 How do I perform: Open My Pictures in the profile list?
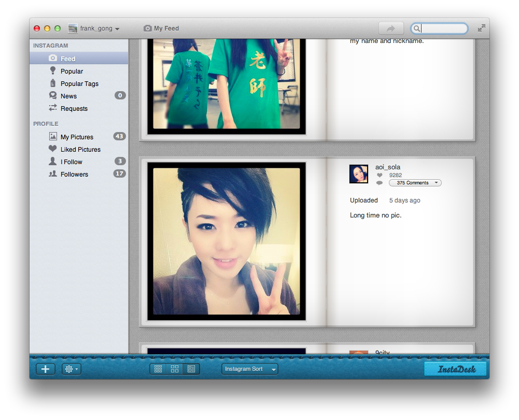coord(79,137)
